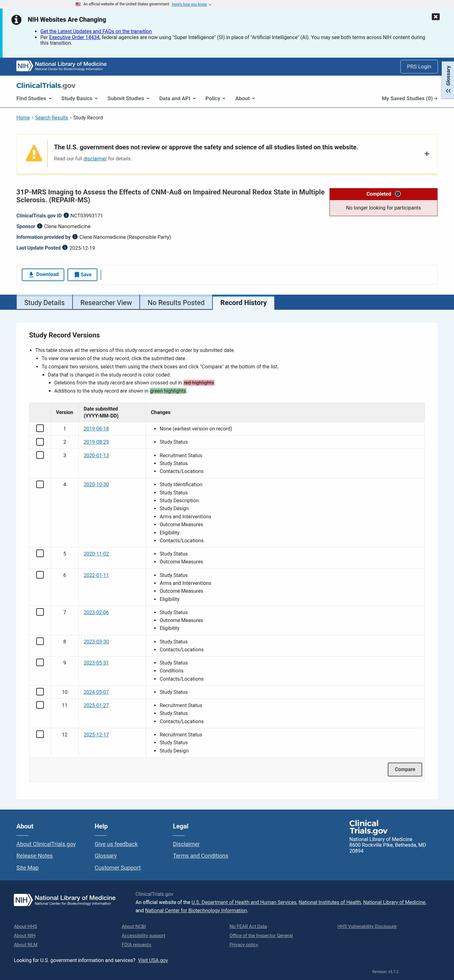Check the box for version 12

[x=40, y=734]
